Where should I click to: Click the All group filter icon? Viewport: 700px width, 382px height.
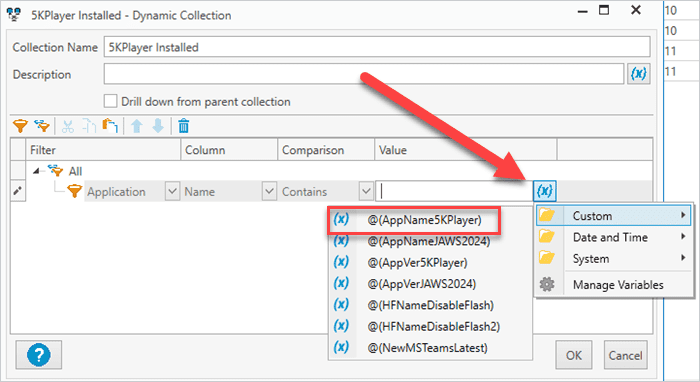tap(55, 171)
